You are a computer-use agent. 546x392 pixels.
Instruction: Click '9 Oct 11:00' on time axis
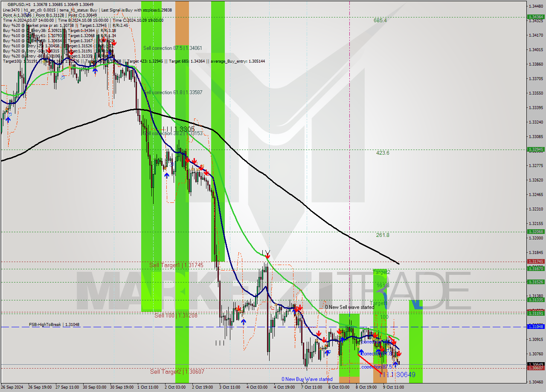pyautogui.click(x=394, y=387)
